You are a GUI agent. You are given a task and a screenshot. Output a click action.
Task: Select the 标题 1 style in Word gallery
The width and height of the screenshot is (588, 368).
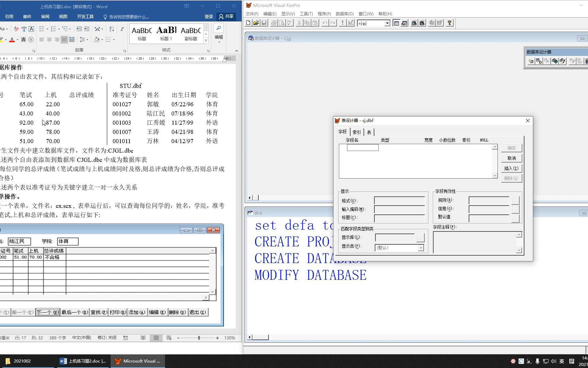click(166, 33)
